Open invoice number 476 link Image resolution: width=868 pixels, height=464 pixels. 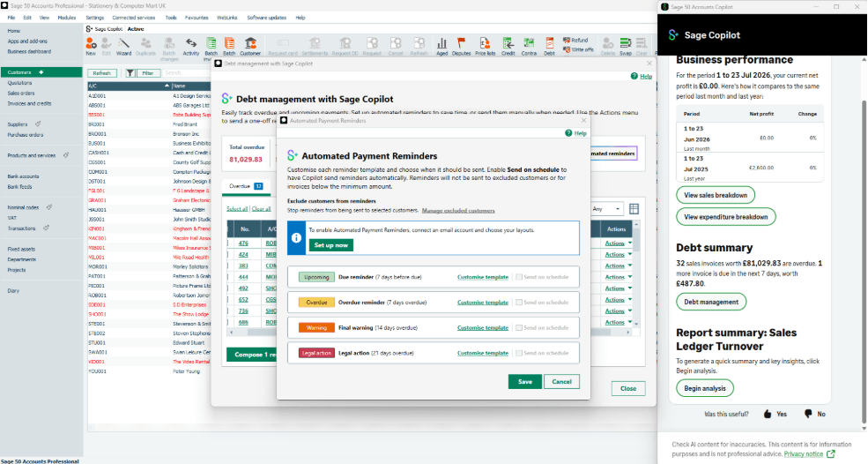(x=243, y=243)
